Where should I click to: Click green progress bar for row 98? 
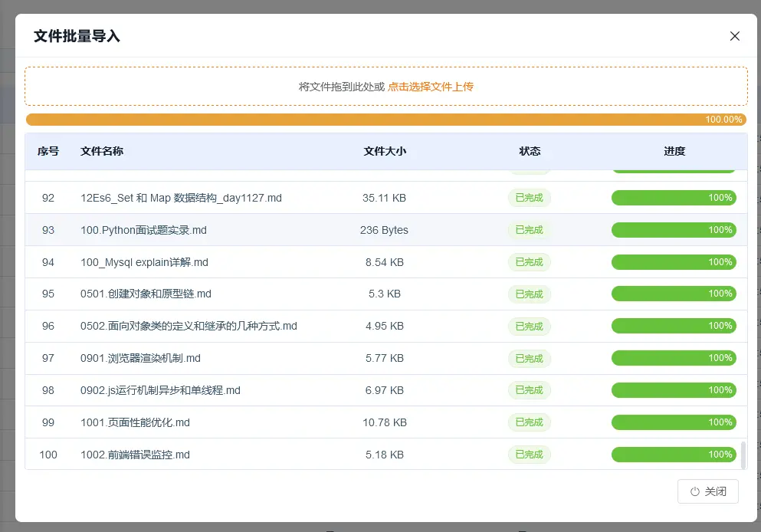coord(673,390)
